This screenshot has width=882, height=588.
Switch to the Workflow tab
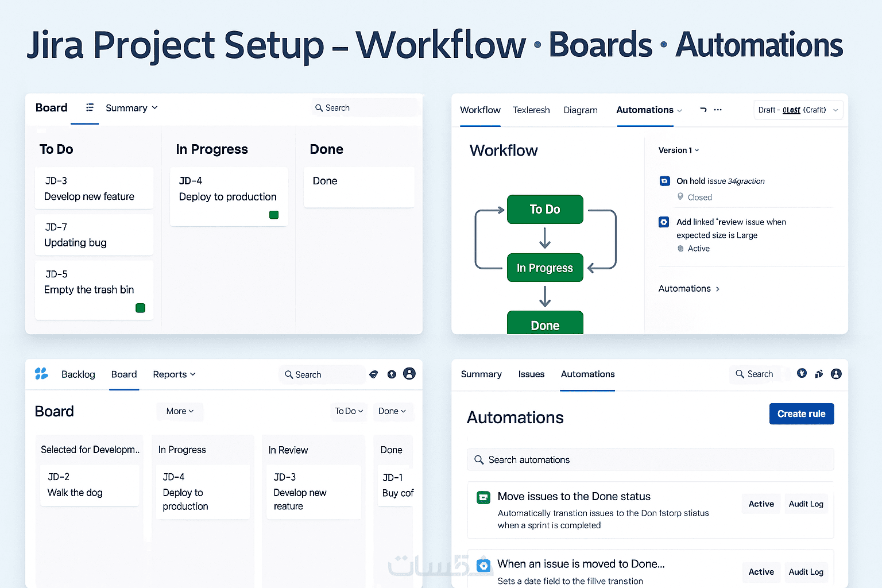pos(480,110)
